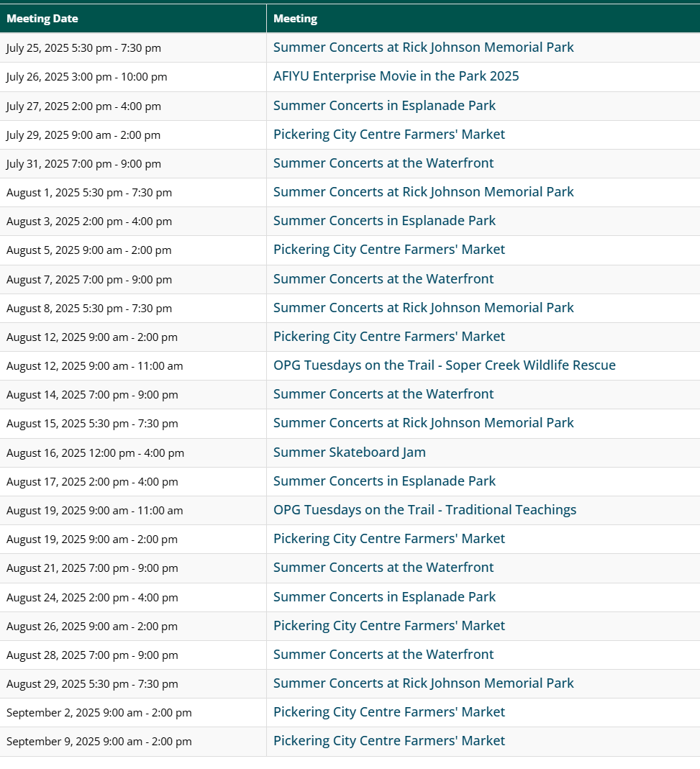Open the September 2 Farmers' Market link

388,712
